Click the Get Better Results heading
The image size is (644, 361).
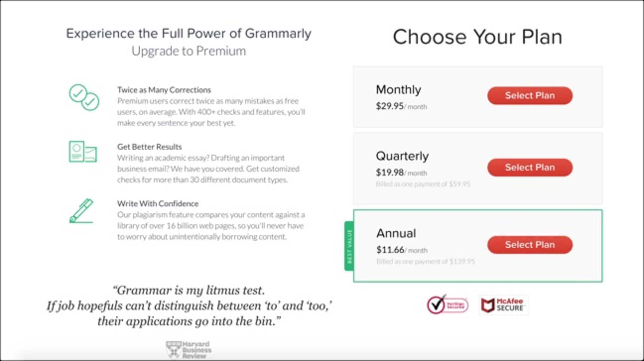[149, 147]
